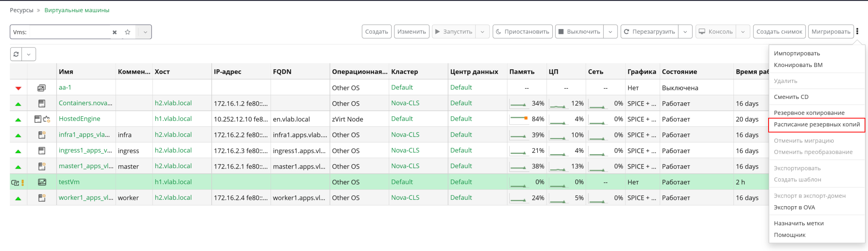
Task: Click the testVm status icon in row
Action: (x=18, y=183)
